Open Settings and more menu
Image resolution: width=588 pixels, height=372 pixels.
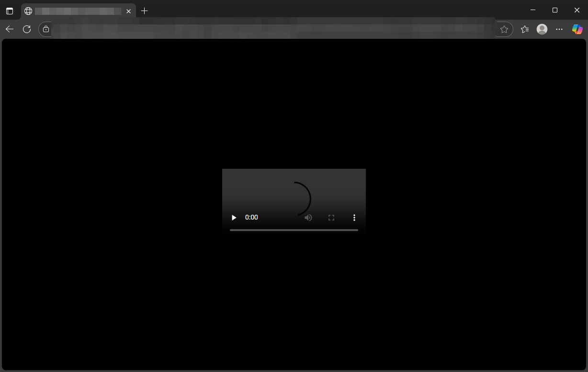(559, 29)
